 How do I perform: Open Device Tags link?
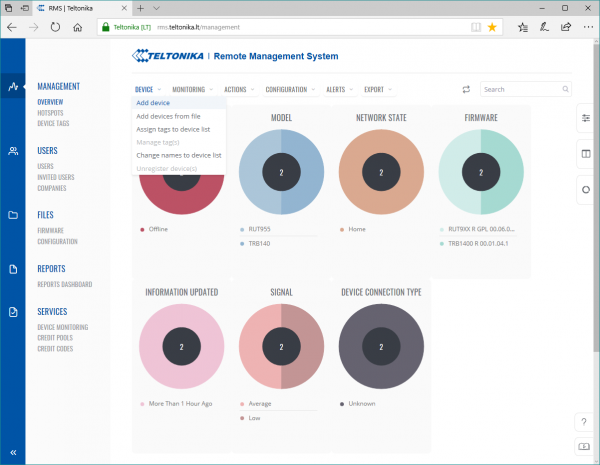[x=53, y=123]
